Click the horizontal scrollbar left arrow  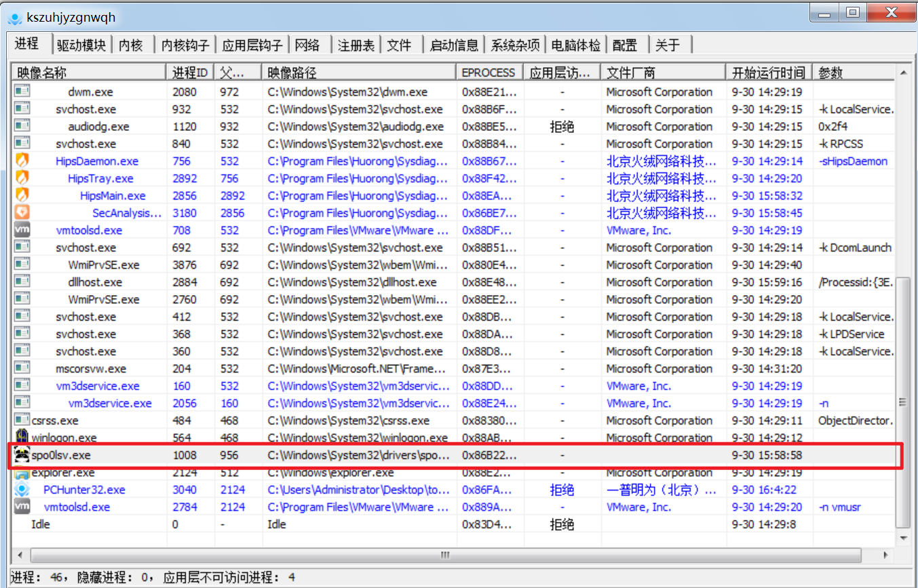20,554
